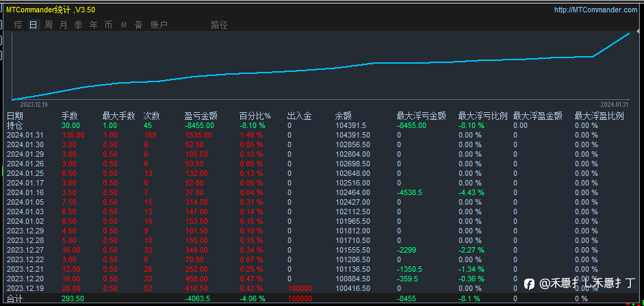Click the 盈亏金额 column header
Viewport: 644px width, 306px height.
pyautogui.click(x=201, y=116)
